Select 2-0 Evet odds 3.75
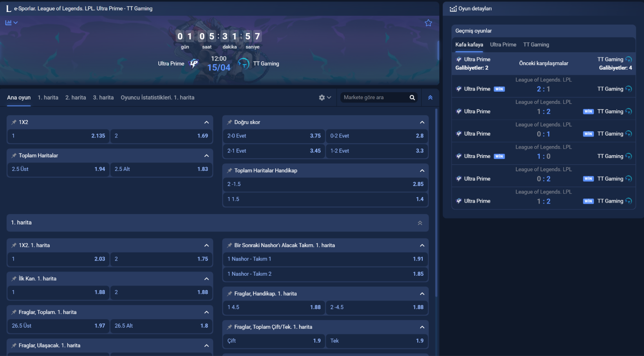 pyautogui.click(x=274, y=136)
